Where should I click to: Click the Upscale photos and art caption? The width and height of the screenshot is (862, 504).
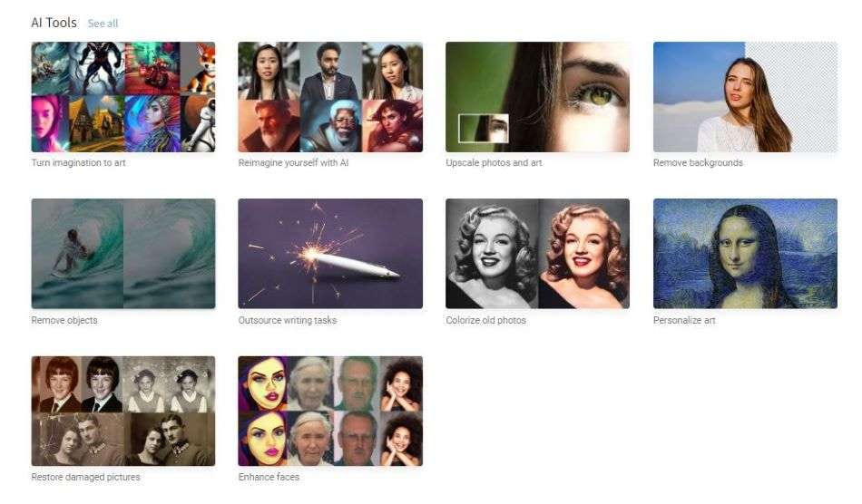[494, 163]
